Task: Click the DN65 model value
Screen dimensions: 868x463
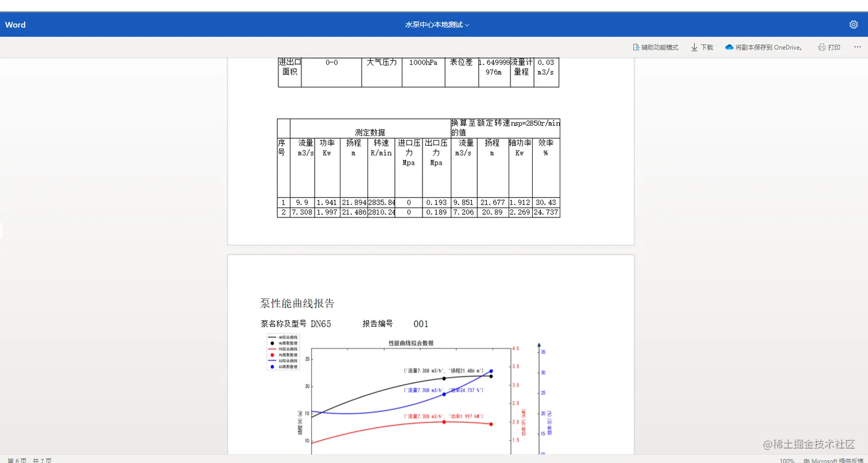Action: pos(321,324)
